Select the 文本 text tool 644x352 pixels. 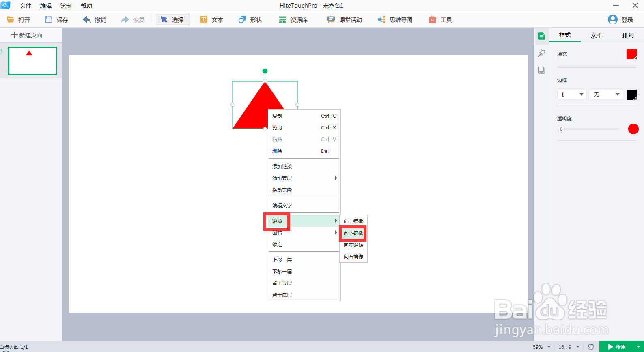tap(211, 20)
